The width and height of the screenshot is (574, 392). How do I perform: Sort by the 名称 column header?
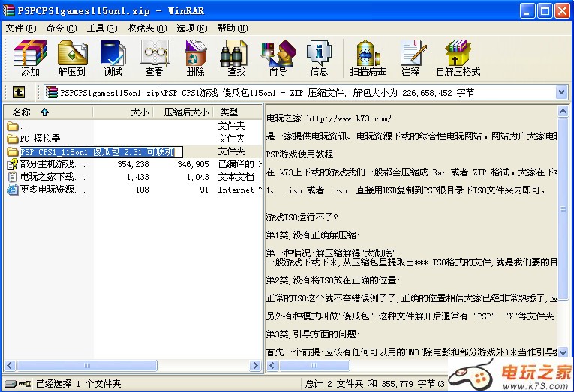pos(49,112)
